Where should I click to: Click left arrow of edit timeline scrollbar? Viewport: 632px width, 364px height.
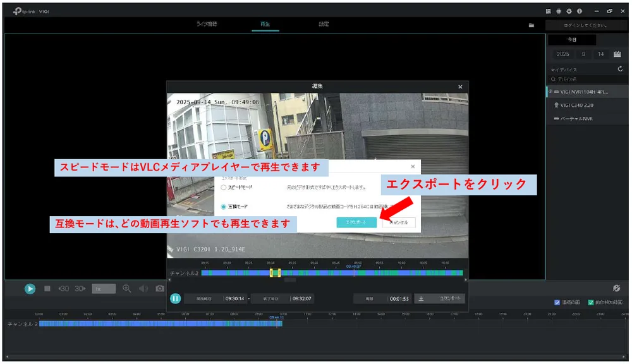(x=169, y=280)
